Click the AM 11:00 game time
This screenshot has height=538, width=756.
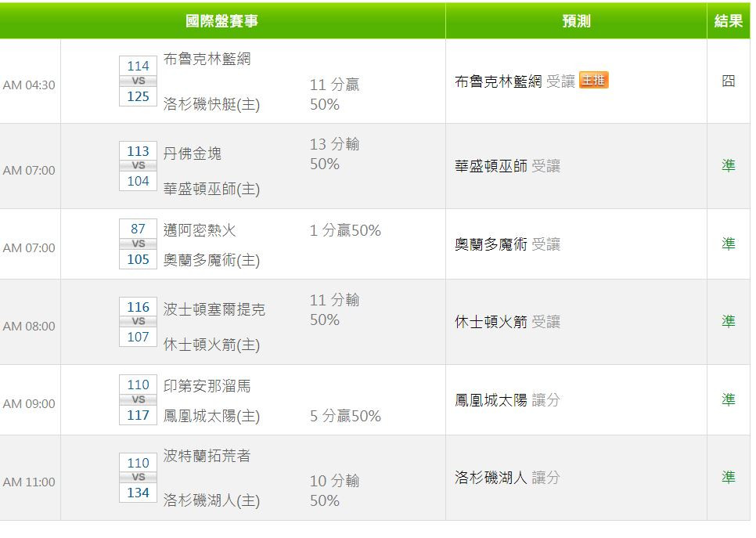(x=29, y=482)
